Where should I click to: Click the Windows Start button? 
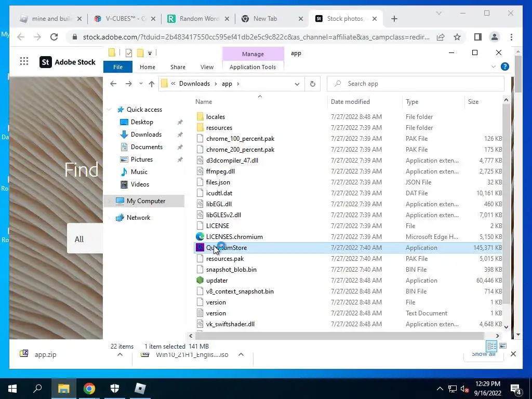[x=12, y=389]
